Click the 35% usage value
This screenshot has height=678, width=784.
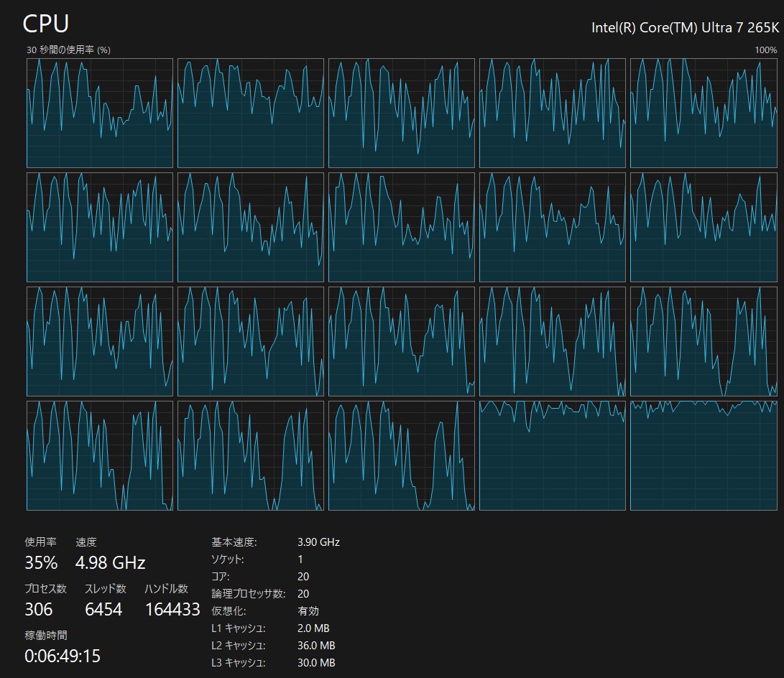point(41,562)
